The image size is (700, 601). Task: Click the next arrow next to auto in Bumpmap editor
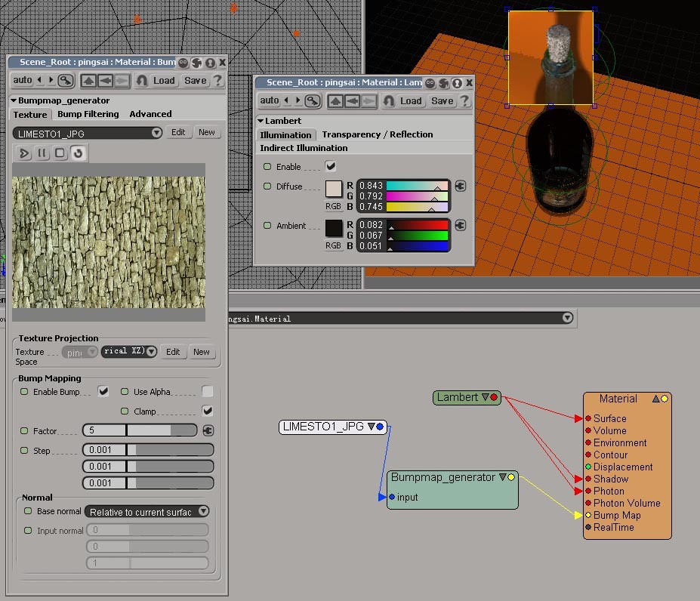pos(51,80)
